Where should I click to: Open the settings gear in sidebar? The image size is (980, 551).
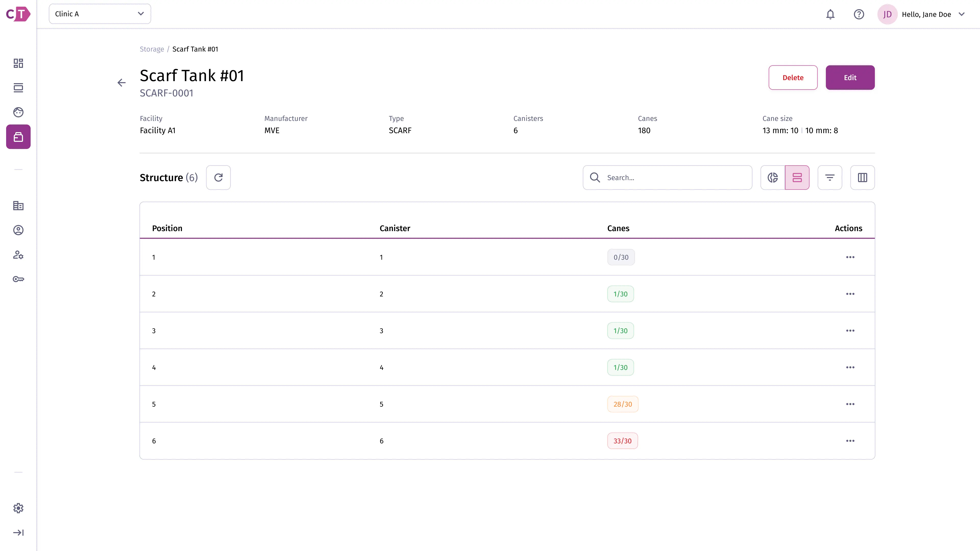(x=18, y=508)
